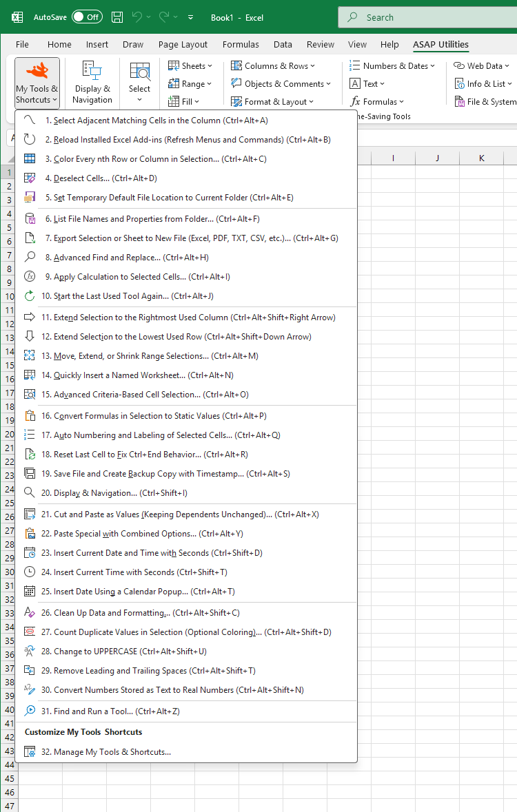This screenshot has width=517, height=812.
Task: Switch to the Review tab
Action: [x=321, y=45]
